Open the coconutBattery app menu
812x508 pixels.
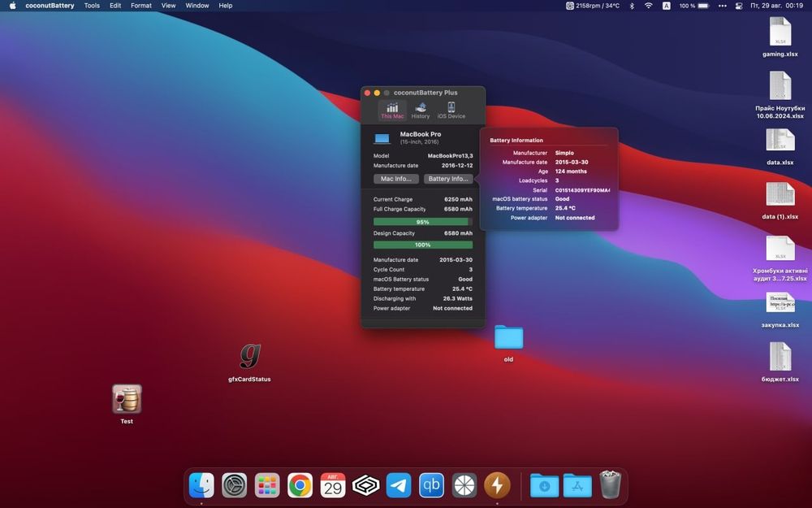[x=50, y=6]
